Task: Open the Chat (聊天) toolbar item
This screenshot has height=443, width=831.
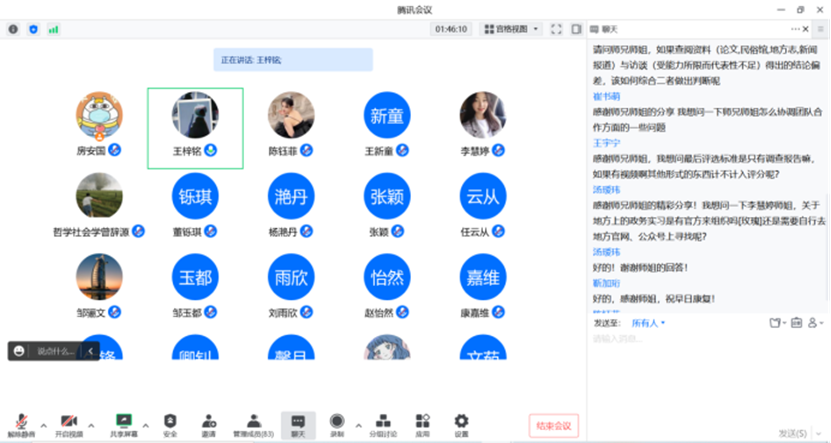Action: [x=297, y=425]
